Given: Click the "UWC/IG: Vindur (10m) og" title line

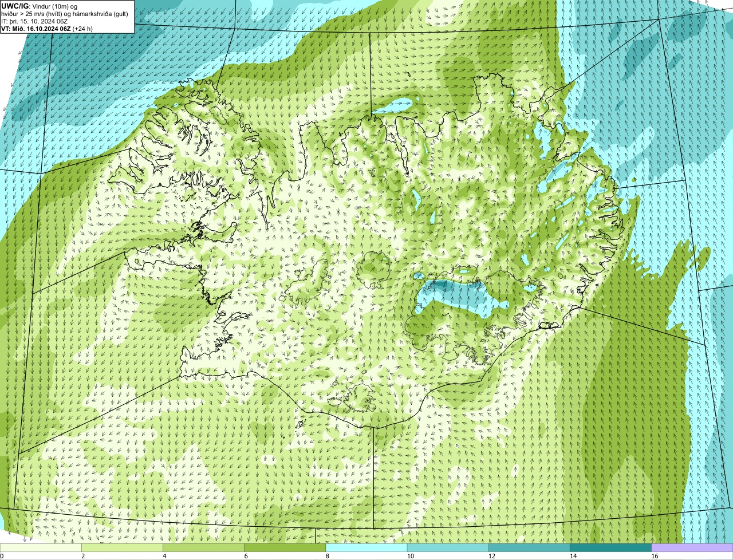Looking at the screenshot, I should (40, 6).
